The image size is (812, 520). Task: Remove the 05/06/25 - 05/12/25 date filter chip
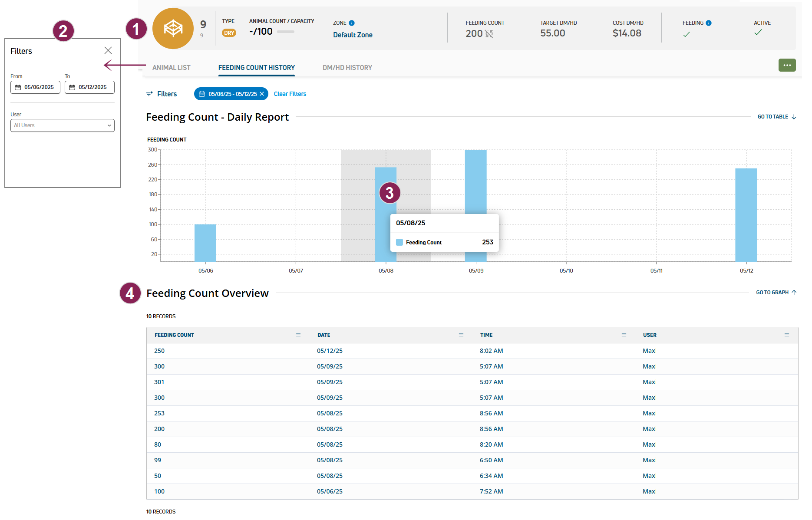click(x=262, y=94)
